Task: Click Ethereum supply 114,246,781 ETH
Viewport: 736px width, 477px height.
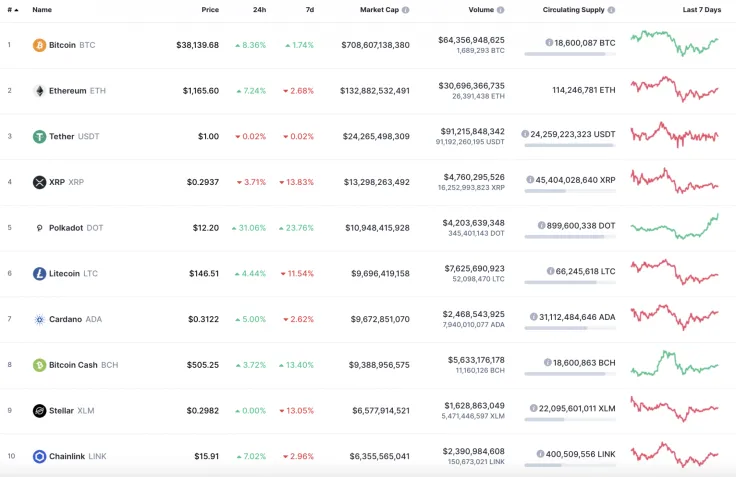Action: click(x=583, y=90)
